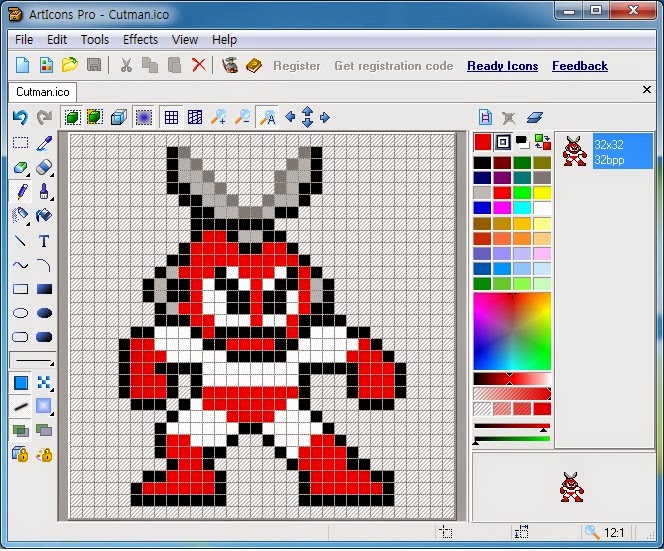Click the Register button

(296, 66)
